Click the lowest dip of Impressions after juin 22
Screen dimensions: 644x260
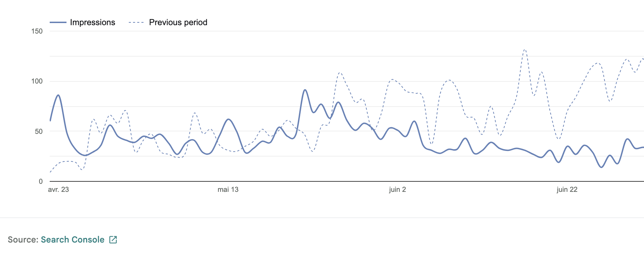601,167
